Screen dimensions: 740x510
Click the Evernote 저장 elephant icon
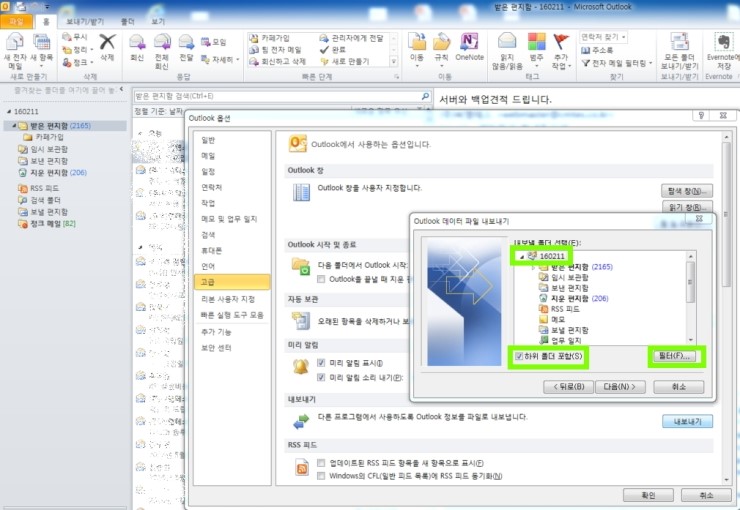[723, 42]
